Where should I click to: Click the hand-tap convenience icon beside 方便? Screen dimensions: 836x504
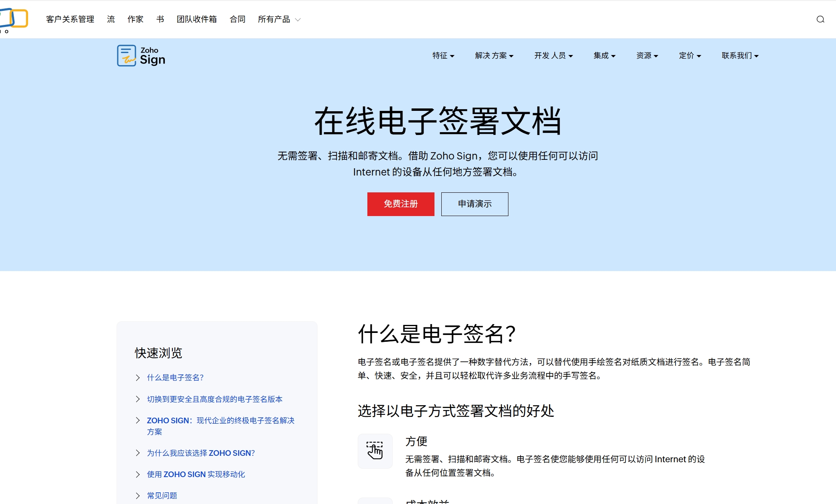point(375,451)
